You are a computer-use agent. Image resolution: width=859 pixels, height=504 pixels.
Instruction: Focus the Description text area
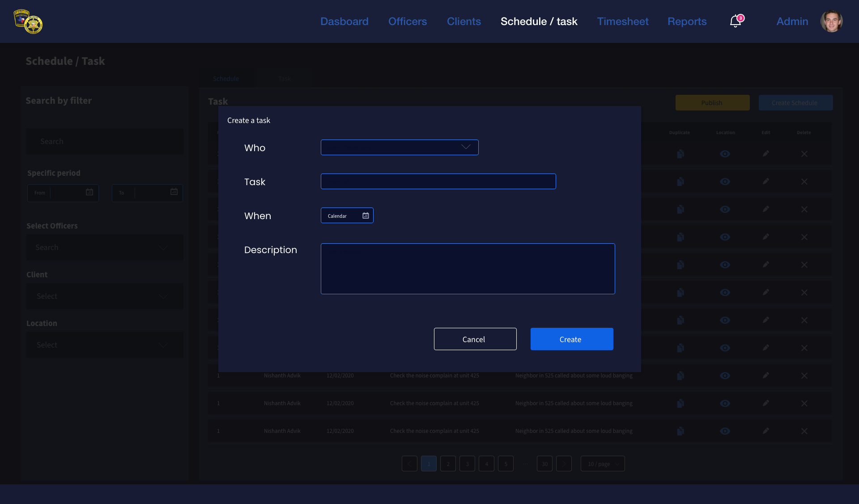468,268
